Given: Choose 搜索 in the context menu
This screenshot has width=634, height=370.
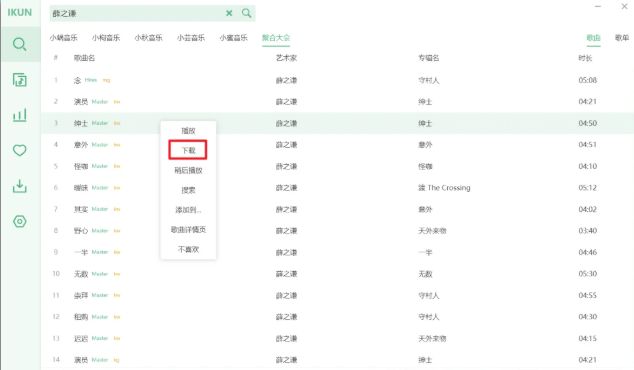Looking at the screenshot, I should [188, 190].
